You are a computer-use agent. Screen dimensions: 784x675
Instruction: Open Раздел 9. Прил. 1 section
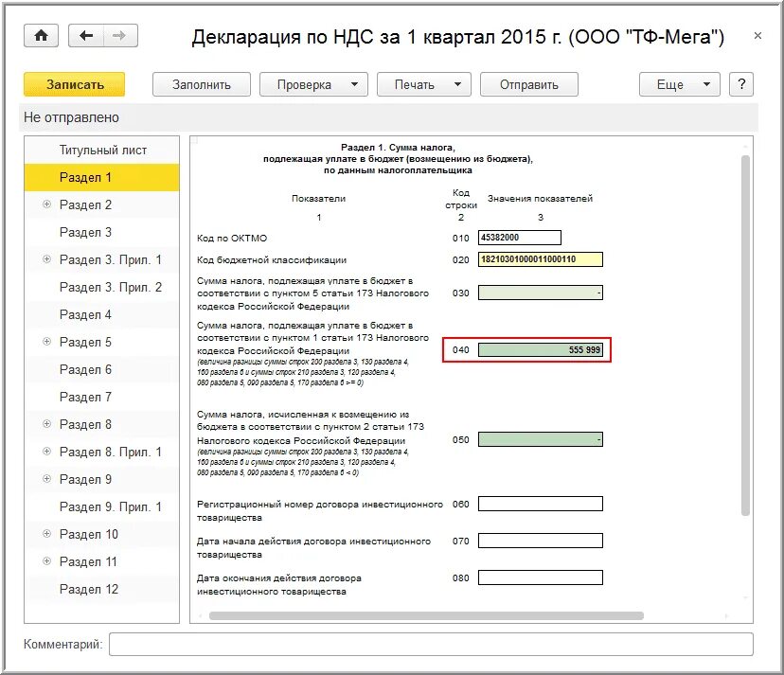coord(102,507)
